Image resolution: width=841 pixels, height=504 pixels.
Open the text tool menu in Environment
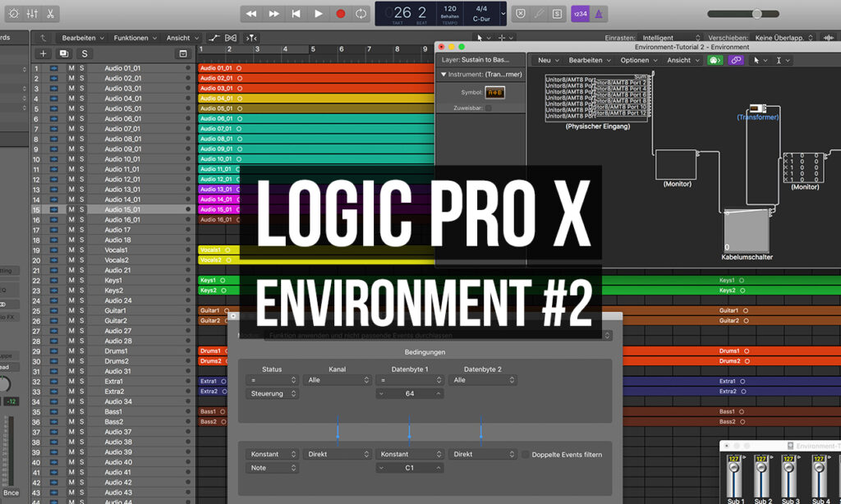(x=783, y=61)
